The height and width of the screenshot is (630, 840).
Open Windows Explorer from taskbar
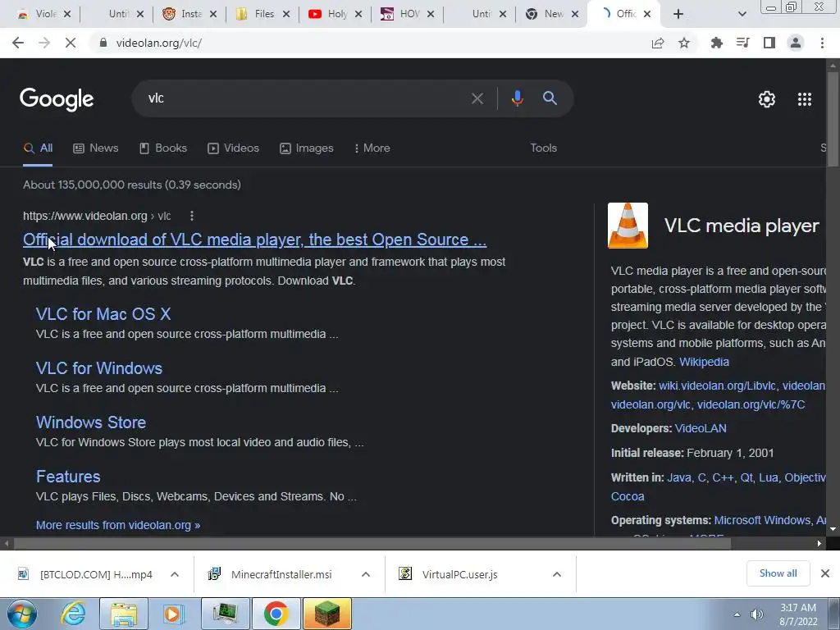tap(124, 614)
